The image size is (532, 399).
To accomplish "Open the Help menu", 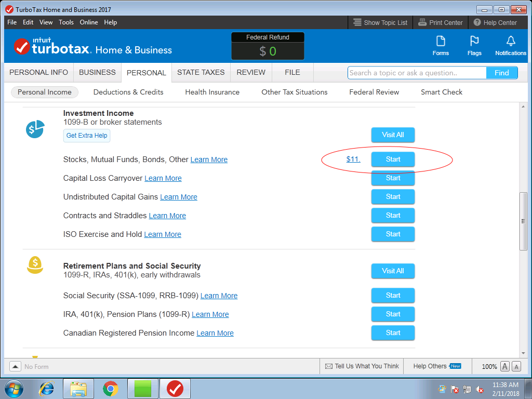I will 111,22.
